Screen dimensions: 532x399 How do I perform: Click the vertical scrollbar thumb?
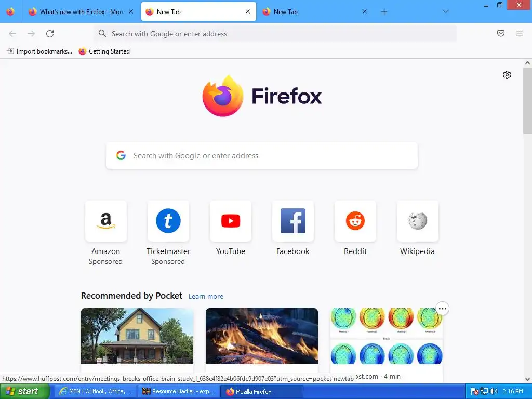[x=527, y=100]
